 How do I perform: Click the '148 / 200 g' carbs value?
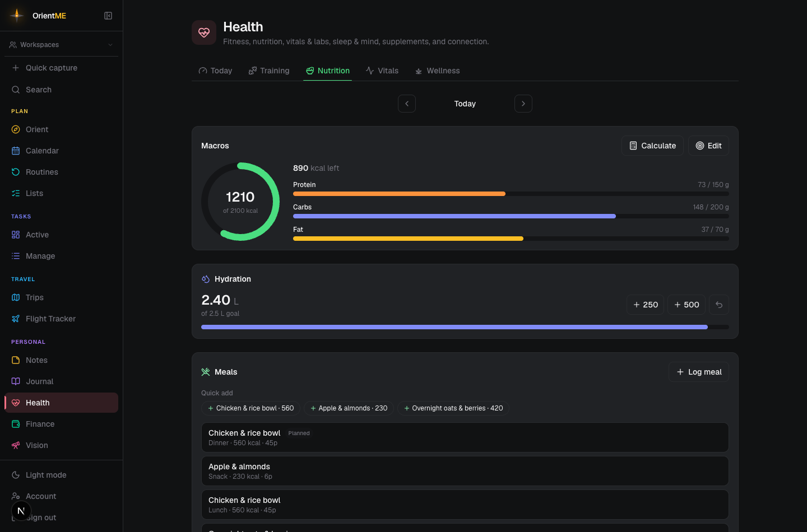711,207
